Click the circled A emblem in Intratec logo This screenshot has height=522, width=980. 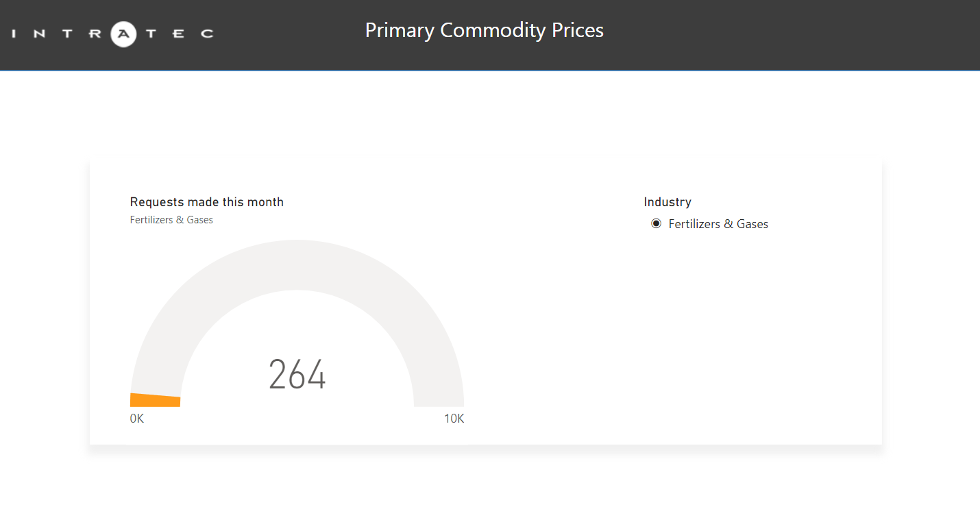pos(124,34)
